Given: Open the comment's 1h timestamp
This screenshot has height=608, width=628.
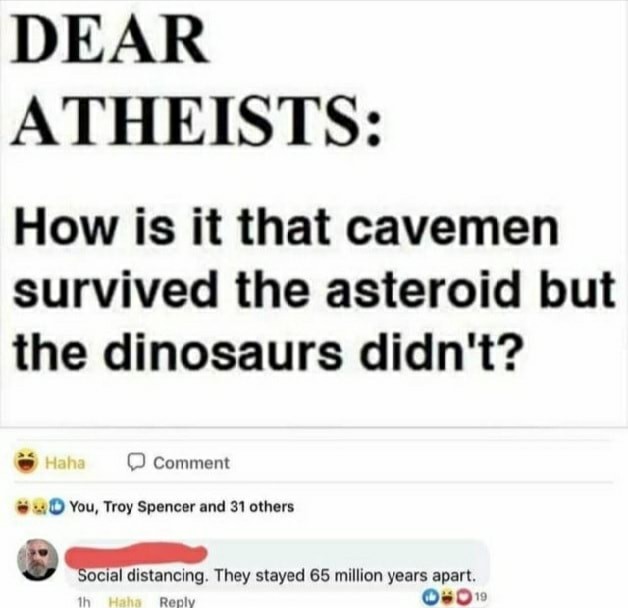Looking at the screenshot, I should [83, 601].
